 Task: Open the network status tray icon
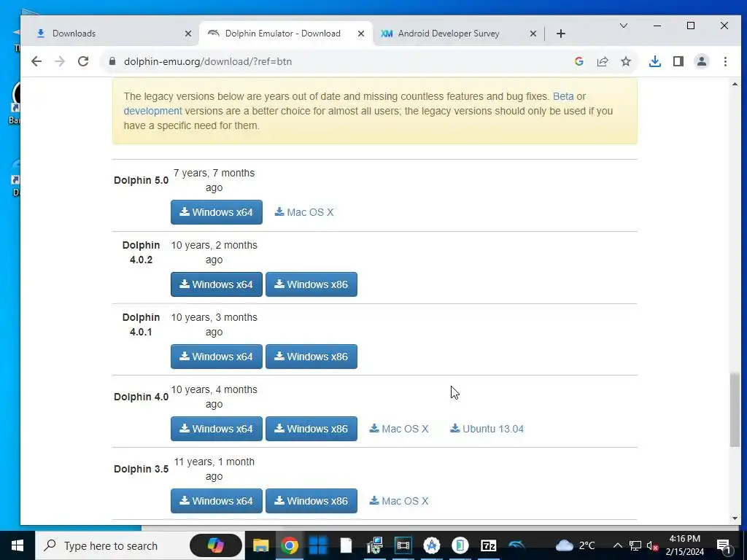click(x=635, y=545)
